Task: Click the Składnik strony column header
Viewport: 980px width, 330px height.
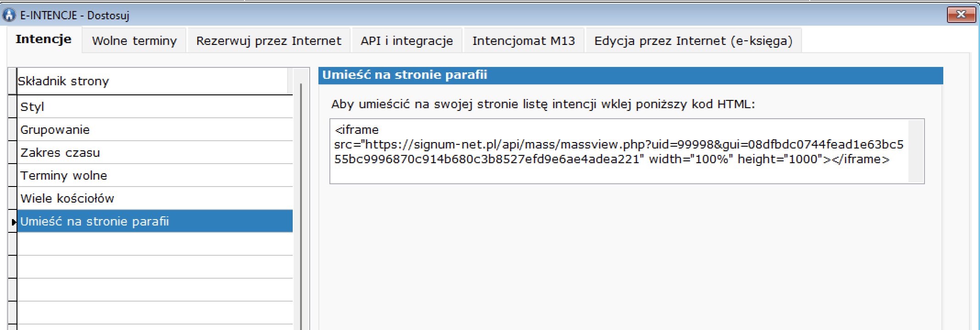Action: (151, 81)
